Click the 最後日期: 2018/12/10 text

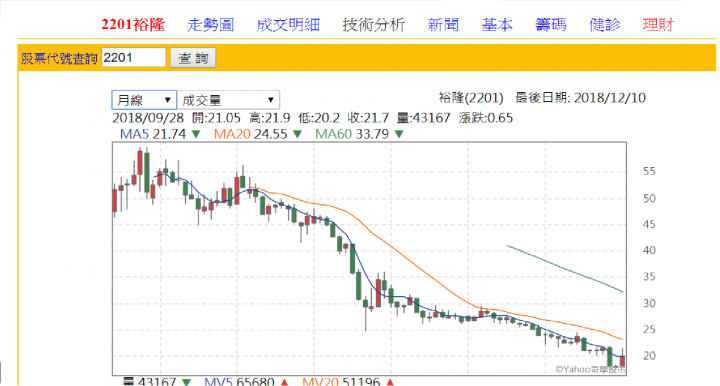click(x=580, y=98)
